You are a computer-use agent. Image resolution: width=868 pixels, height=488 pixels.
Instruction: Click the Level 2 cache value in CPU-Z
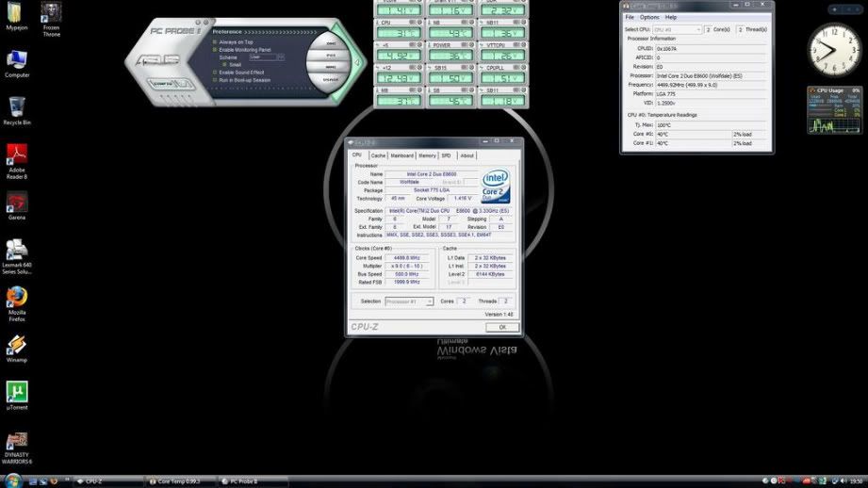(490, 274)
